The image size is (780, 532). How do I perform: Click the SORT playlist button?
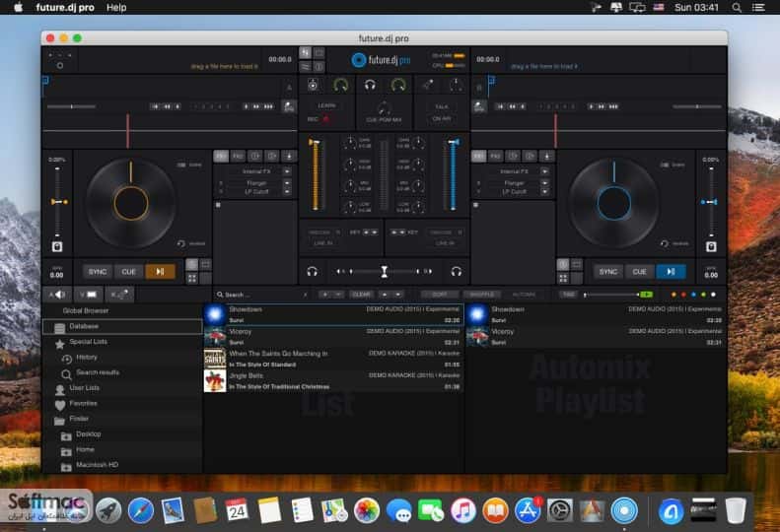[x=439, y=295]
